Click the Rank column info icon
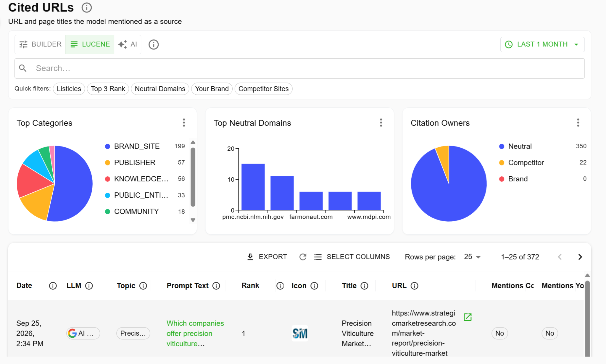 pyautogui.click(x=280, y=286)
